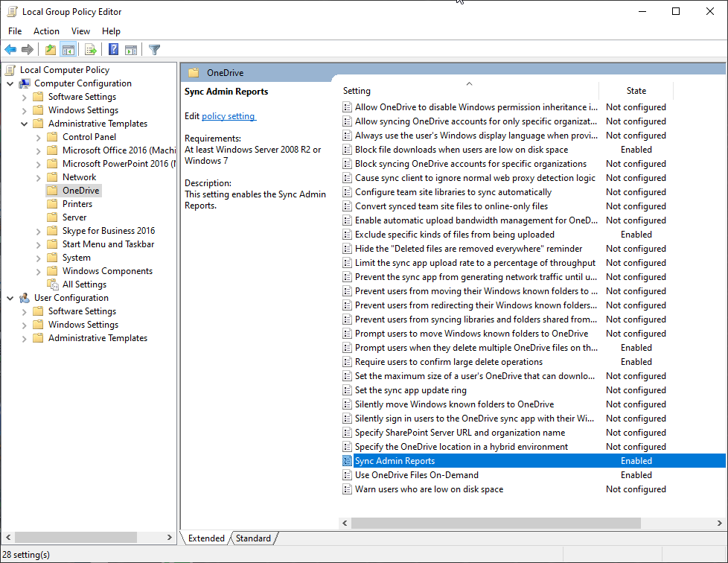
Task: Open the View menu
Action: [x=80, y=31]
